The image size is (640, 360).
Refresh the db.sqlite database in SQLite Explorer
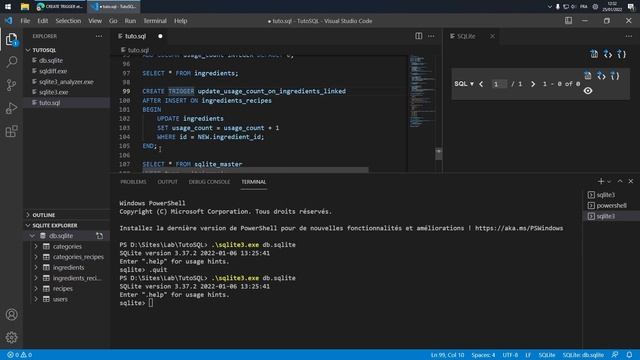pyautogui.click(x=100, y=236)
